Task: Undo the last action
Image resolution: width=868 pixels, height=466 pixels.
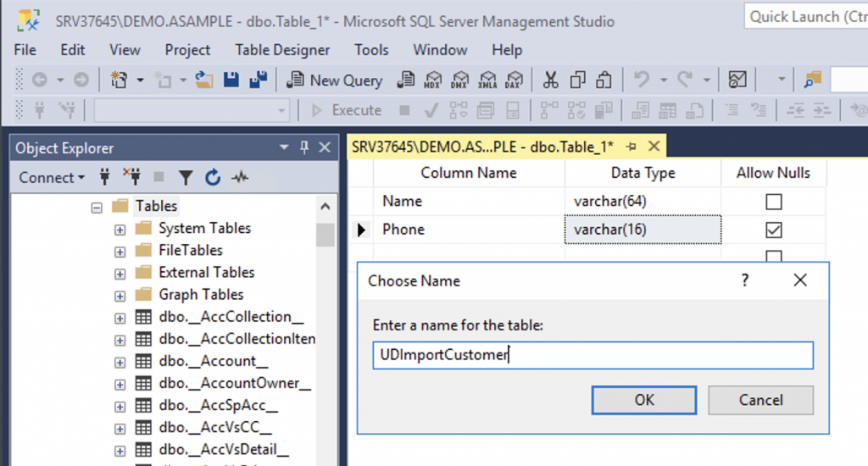Action: (641, 80)
